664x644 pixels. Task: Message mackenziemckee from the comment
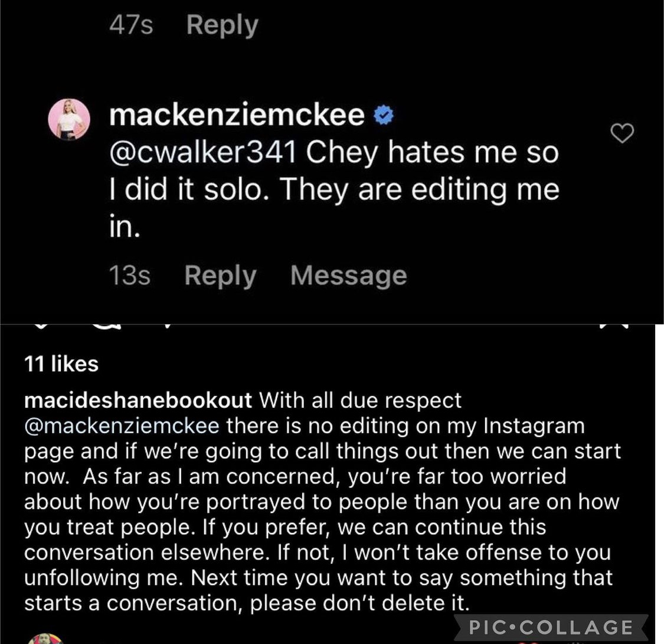pyautogui.click(x=349, y=275)
